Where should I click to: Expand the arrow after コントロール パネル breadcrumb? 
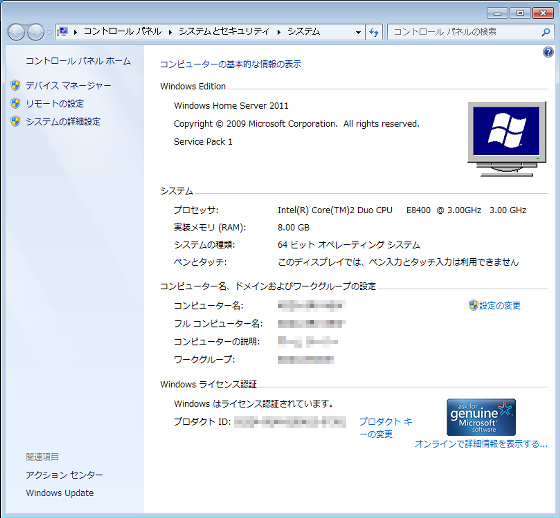coord(170,32)
